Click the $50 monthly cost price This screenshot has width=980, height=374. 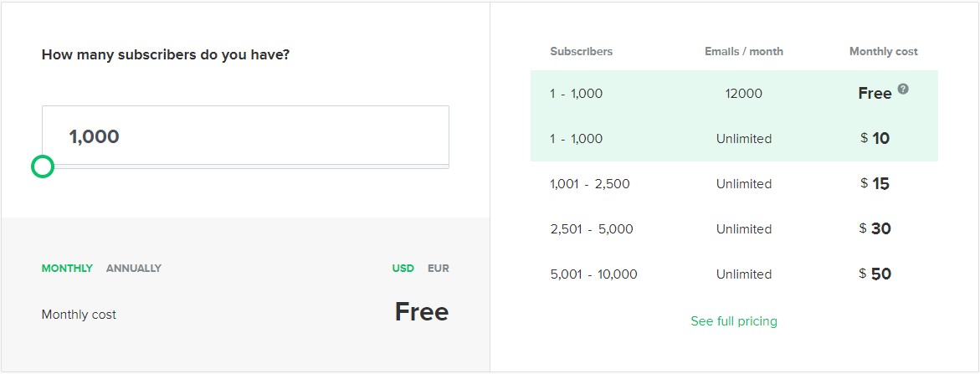[875, 274]
